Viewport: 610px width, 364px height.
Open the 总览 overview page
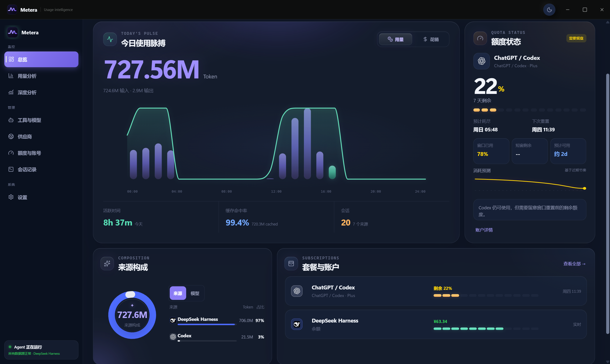point(41,59)
